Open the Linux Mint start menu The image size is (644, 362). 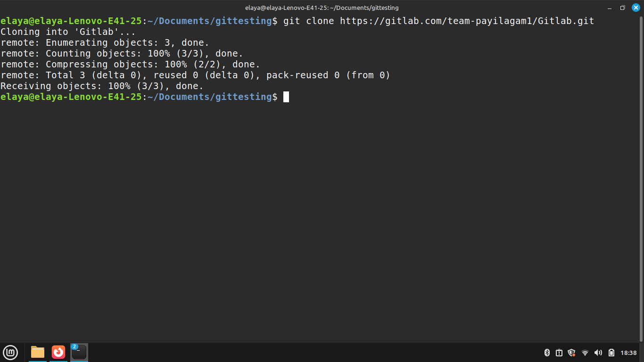pos(10,352)
